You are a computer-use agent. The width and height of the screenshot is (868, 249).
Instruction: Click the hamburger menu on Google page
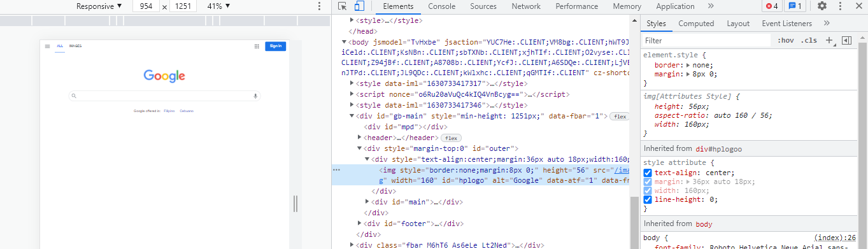(47, 46)
